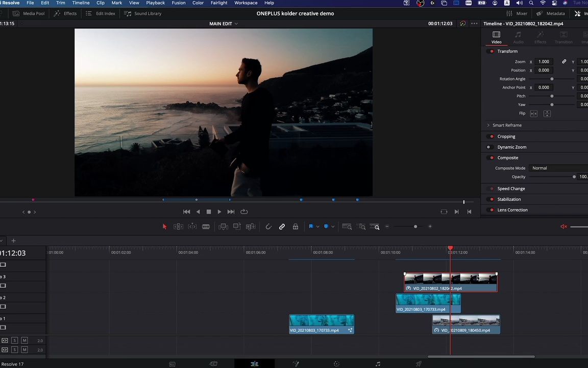Screen dimensions: 588x368
Task: Click the Zoom X/Y link chain icon
Action: pos(564,61)
